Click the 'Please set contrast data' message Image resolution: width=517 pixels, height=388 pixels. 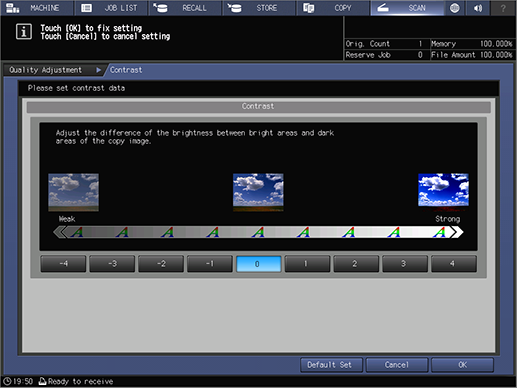click(76, 88)
